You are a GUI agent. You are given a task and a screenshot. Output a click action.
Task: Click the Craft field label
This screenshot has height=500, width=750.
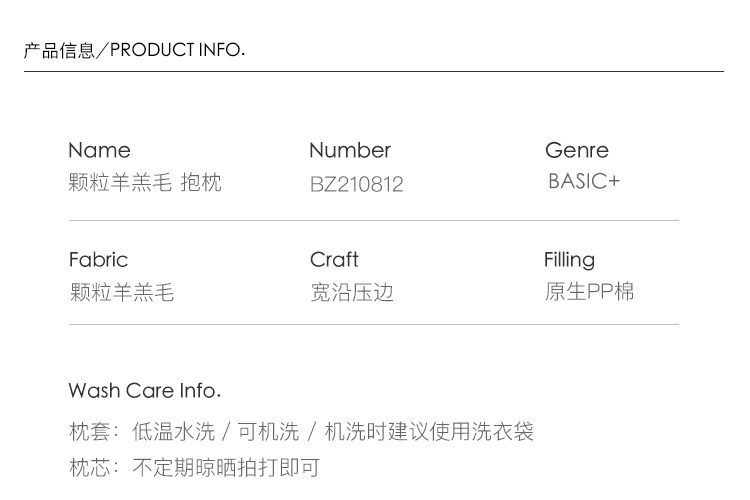[x=334, y=260]
